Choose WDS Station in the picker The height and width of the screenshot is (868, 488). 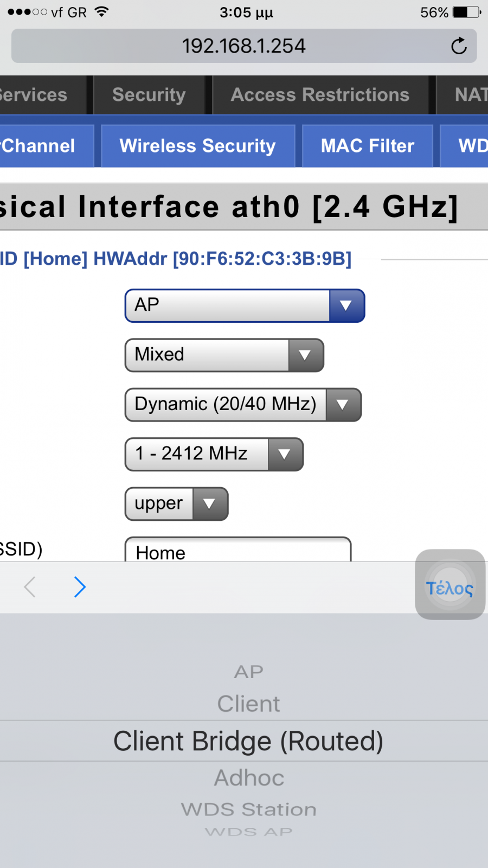pyautogui.click(x=249, y=809)
